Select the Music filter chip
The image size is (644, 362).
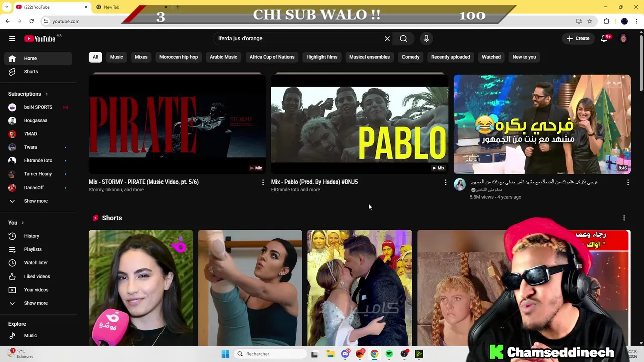(117, 57)
